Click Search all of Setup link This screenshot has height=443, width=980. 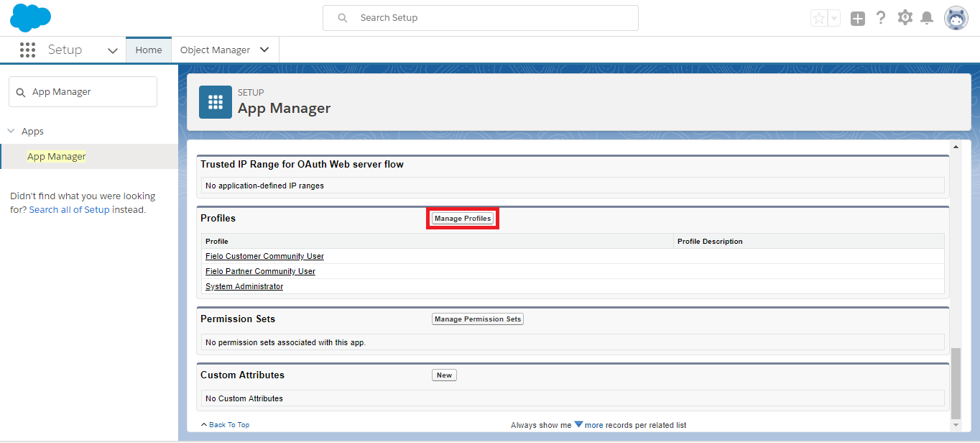[x=70, y=210]
